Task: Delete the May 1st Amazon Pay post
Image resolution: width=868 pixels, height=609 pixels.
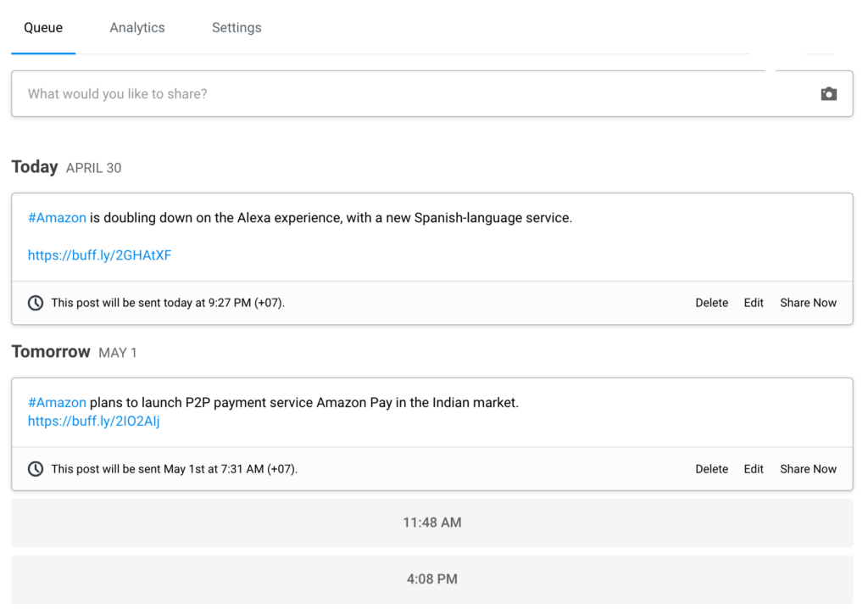Action: [x=711, y=468]
